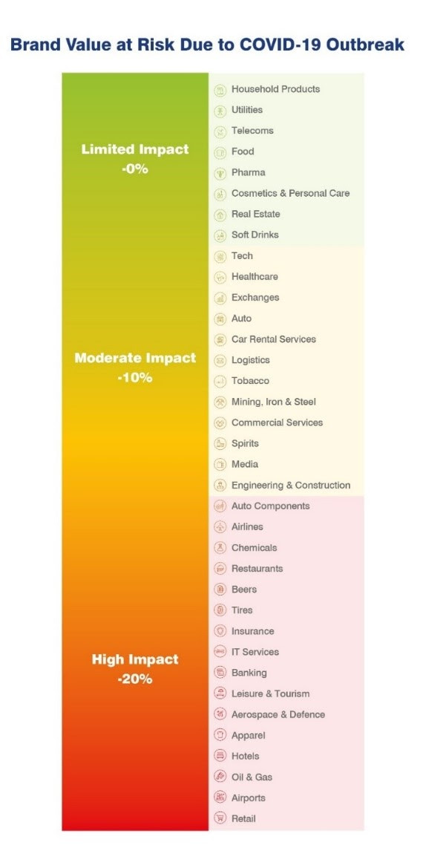Select the Banking icon

coord(220,673)
